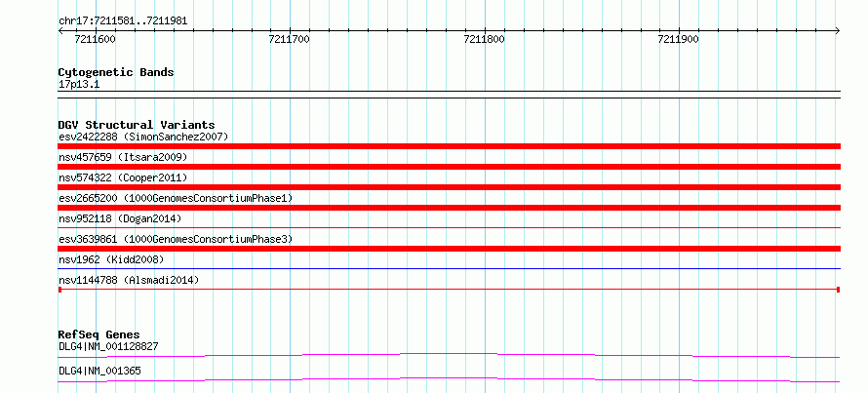Click esv2665200 (1000GenomesConsortiumPhase1) label
Image resolution: width=868 pixels, height=393 pixels.
176,198
